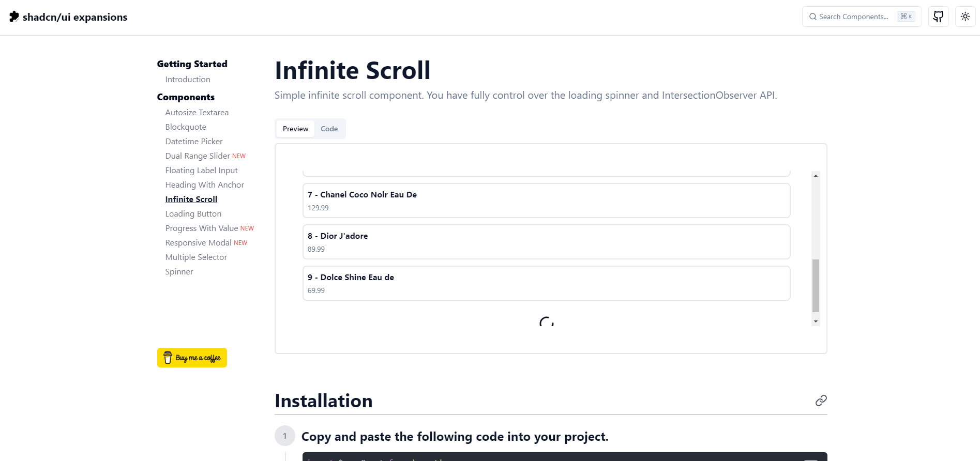980x461 pixels.
Task: Select the Preview tab
Action: pos(295,129)
